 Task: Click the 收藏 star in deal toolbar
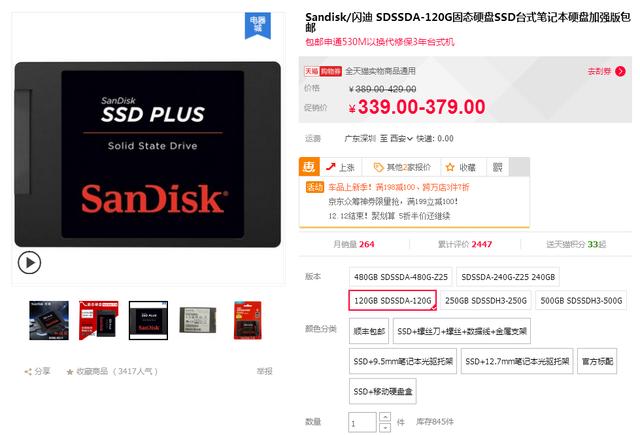450,167
